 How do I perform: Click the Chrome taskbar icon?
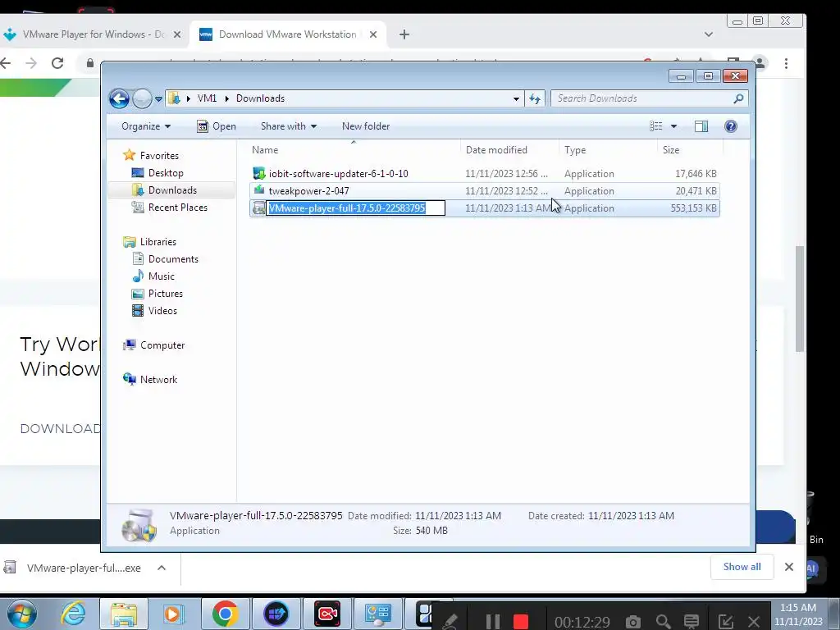[226, 614]
